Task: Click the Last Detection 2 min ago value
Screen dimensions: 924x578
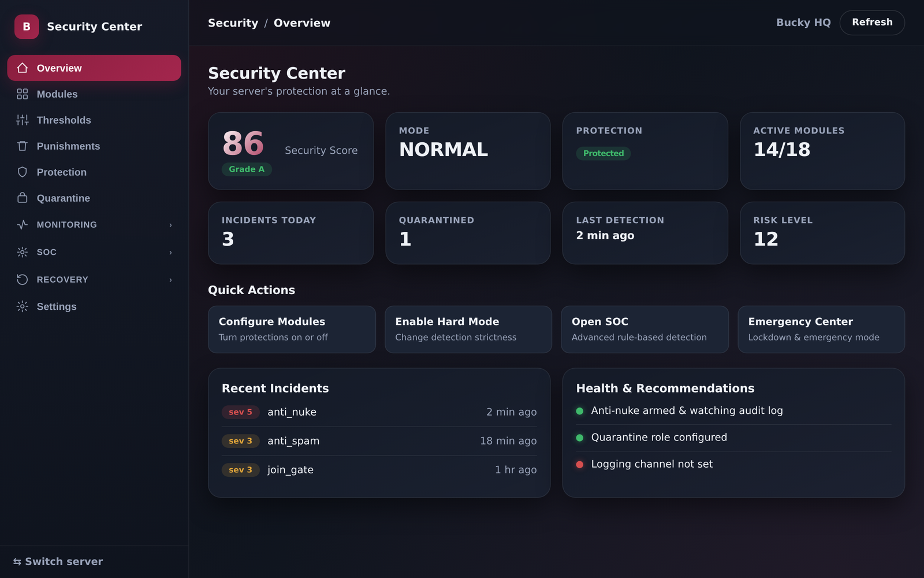Action: (x=605, y=236)
